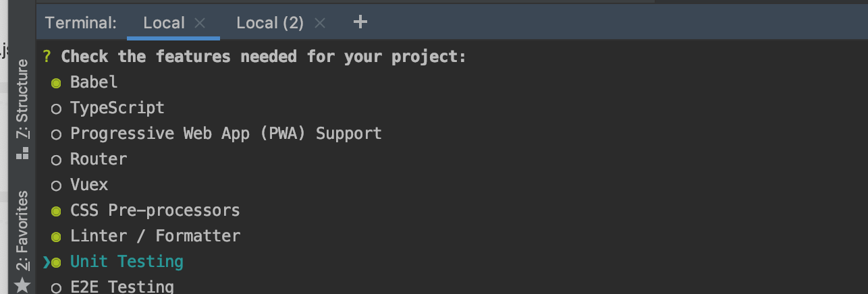Viewport: 868px width, 294px height.
Task: Click the green cursor arrow beside Unit Testing
Action: [46, 262]
